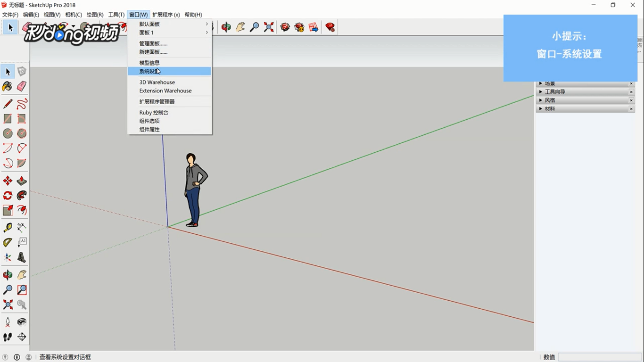Select the Scale tool
The image size is (644, 362).
8,210
